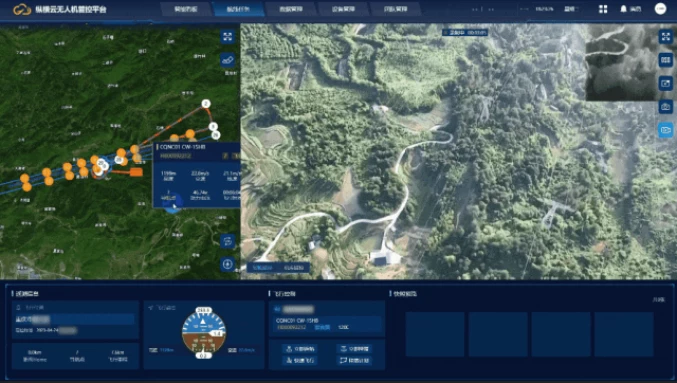Click the compass locate icon on map
677x383 pixels.
pyautogui.click(x=228, y=264)
